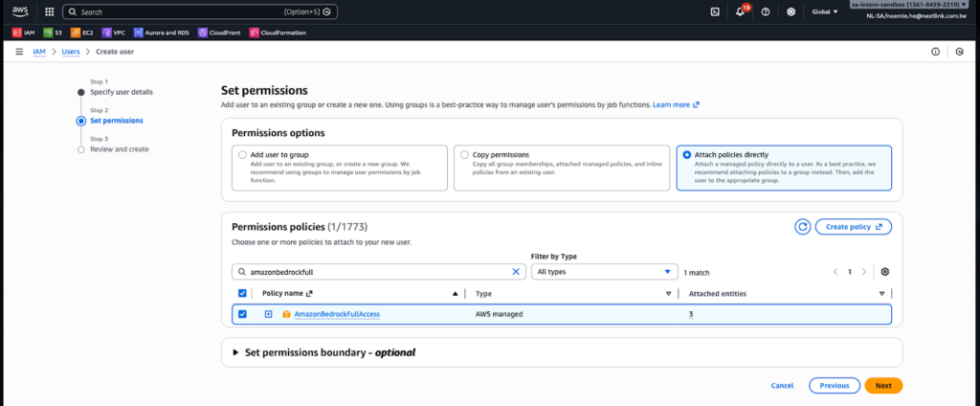Image resolution: width=980 pixels, height=406 pixels.
Task: Click the attached entities count 3
Action: point(691,314)
